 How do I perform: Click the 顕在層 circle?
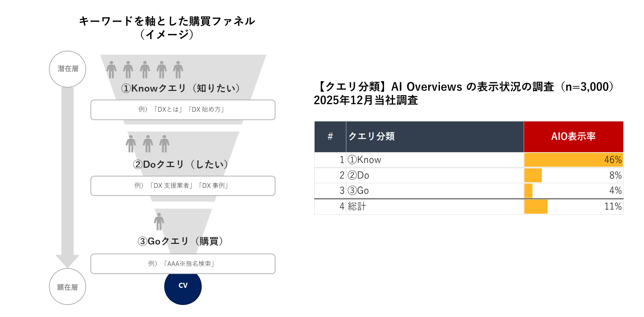click(68, 287)
